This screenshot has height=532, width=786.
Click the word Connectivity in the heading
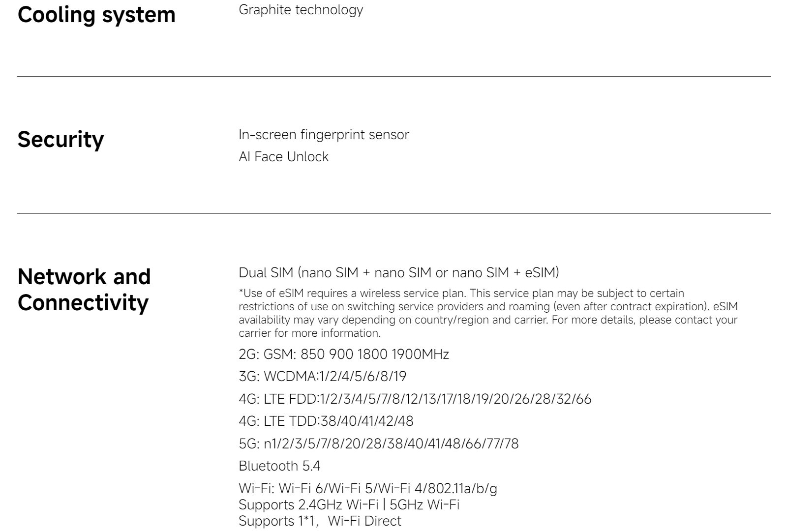click(83, 302)
